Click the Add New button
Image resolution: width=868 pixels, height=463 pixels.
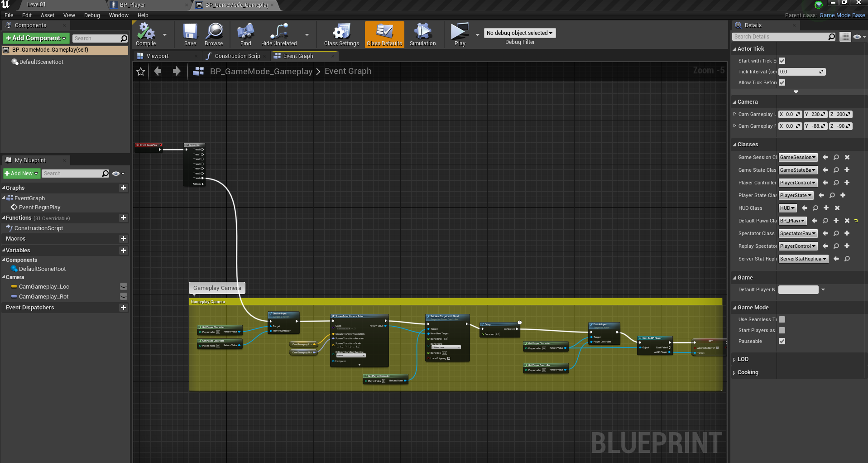point(21,174)
